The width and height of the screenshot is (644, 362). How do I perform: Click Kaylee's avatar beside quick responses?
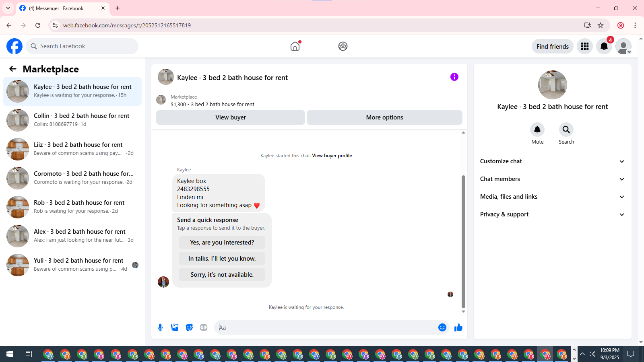(x=163, y=282)
